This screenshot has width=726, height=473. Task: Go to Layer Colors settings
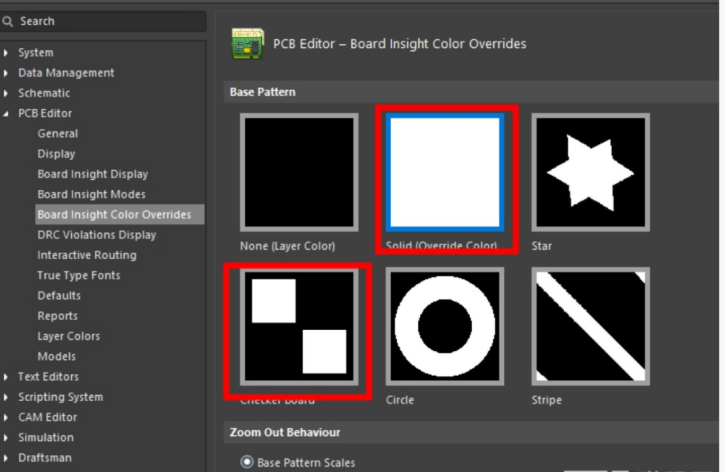click(x=68, y=336)
